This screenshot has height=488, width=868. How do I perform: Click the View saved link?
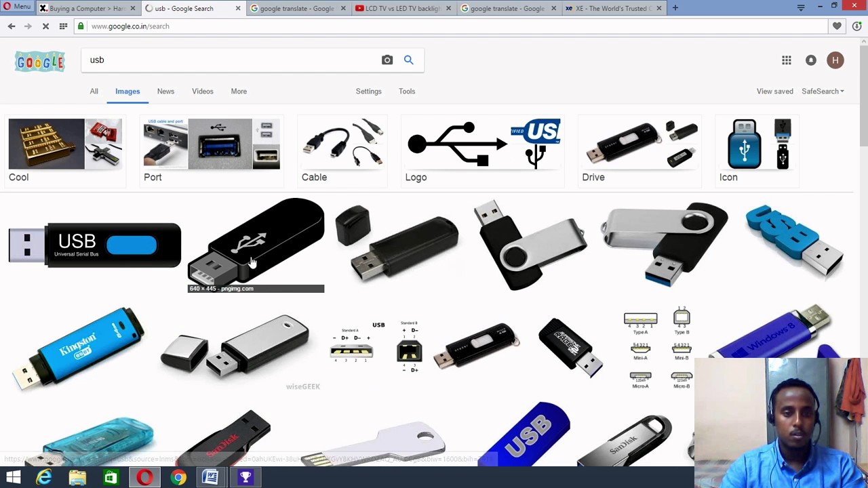coord(774,91)
